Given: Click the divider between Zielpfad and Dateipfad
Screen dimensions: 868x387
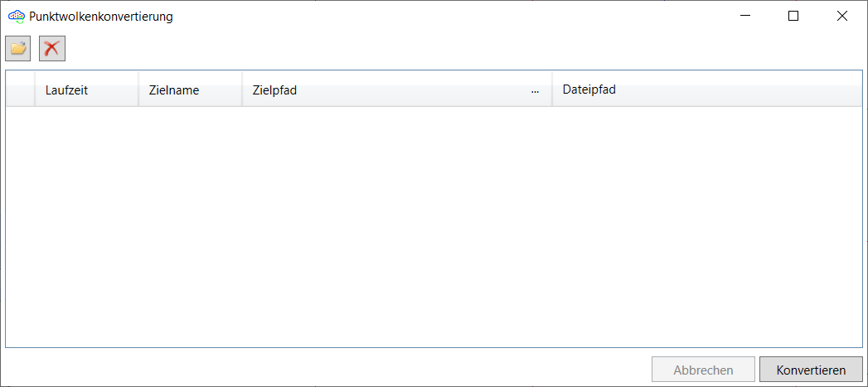Looking at the screenshot, I should [x=552, y=89].
